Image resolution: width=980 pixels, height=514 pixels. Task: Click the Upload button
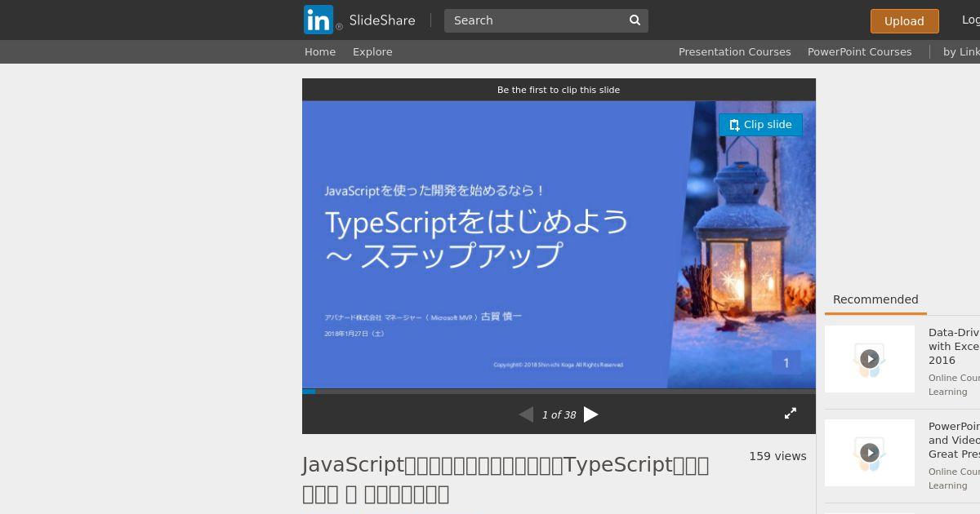pyautogui.click(x=904, y=21)
